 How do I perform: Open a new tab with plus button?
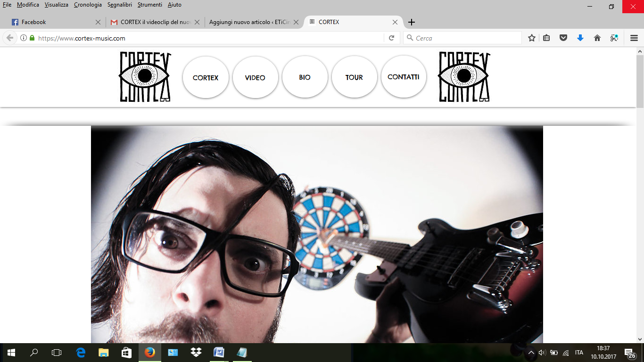click(412, 22)
